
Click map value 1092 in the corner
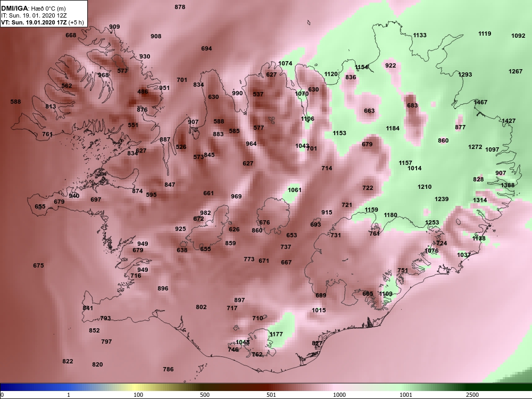click(x=518, y=36)
